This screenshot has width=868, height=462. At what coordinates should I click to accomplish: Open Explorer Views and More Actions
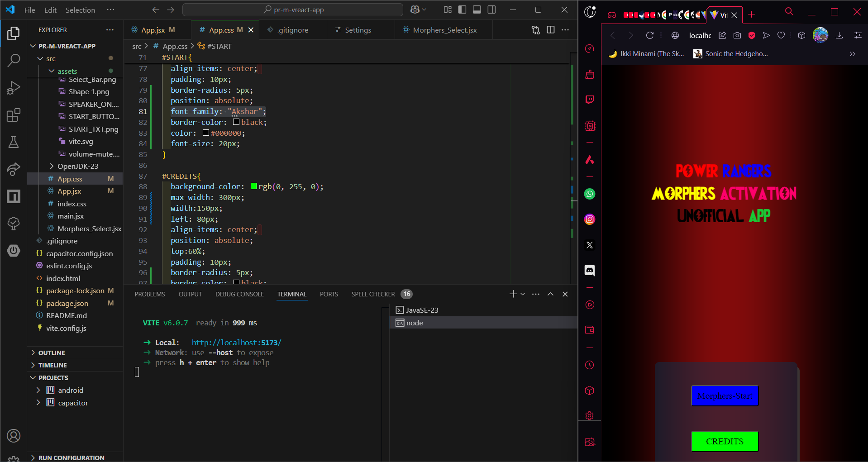coord(110,30)
